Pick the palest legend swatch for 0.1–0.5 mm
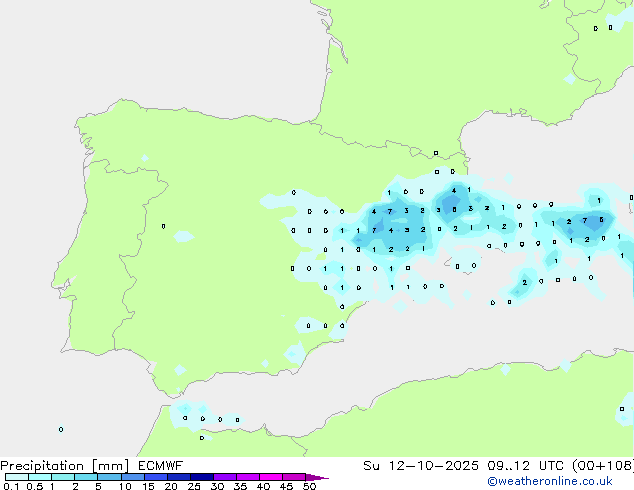 (x=17, y=477)
